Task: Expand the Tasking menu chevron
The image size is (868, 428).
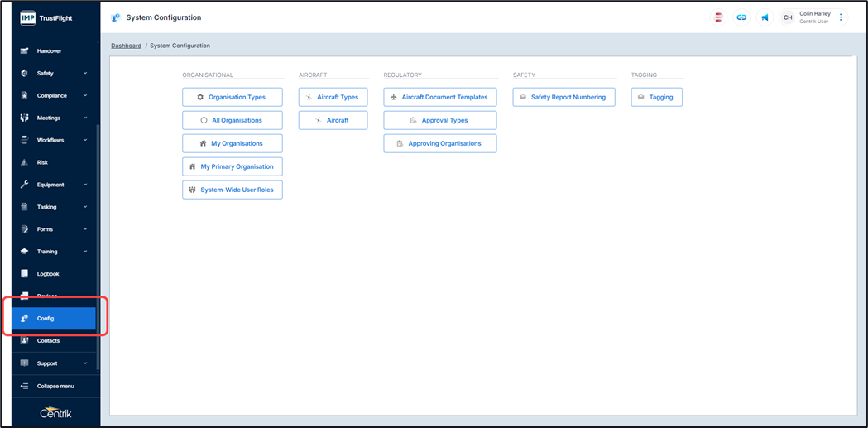Action: (85, 206)
